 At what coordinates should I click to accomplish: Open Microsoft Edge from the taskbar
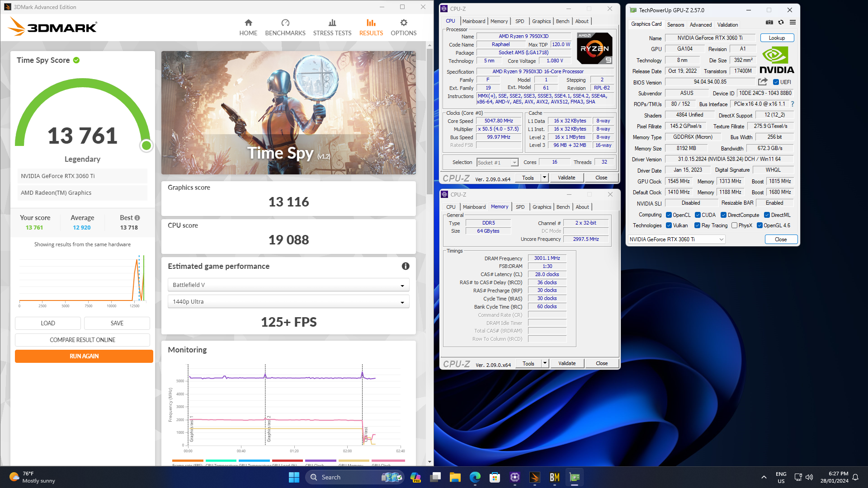coord(475,477)
